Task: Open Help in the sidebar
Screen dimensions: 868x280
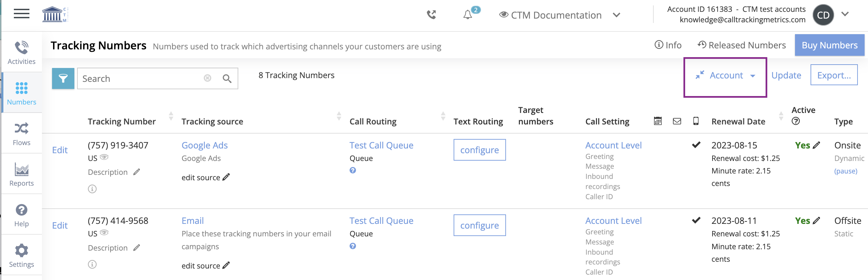Action: tap(22, 214)
